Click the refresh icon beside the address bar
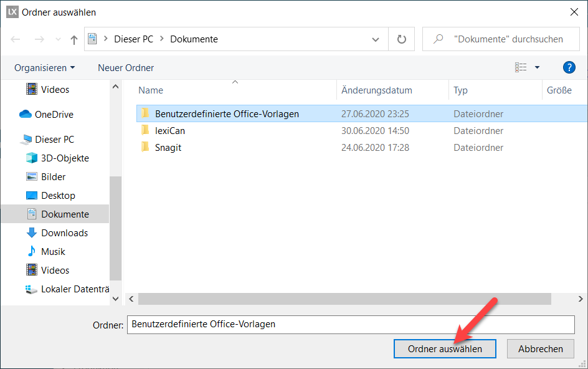This screenshot has width=588, height=369. [x=402, y=39]
